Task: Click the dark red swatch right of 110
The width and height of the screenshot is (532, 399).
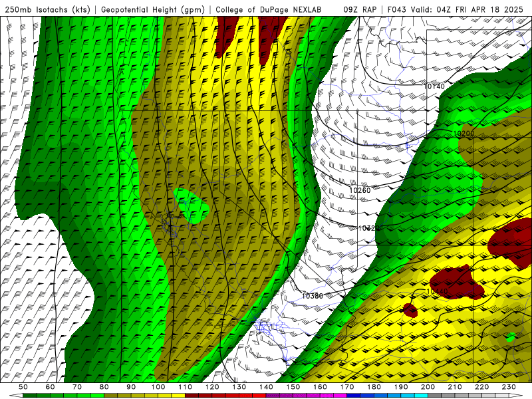Action: point(192,396)
